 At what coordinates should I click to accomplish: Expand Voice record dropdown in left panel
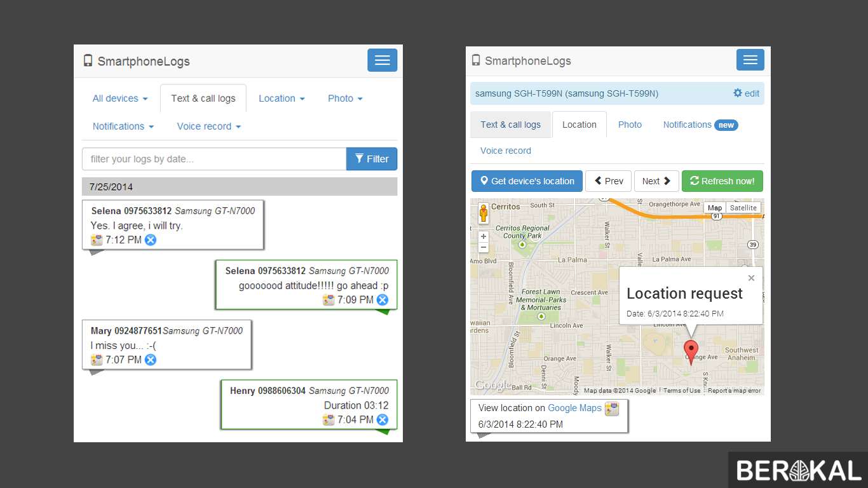click(209, 126)
